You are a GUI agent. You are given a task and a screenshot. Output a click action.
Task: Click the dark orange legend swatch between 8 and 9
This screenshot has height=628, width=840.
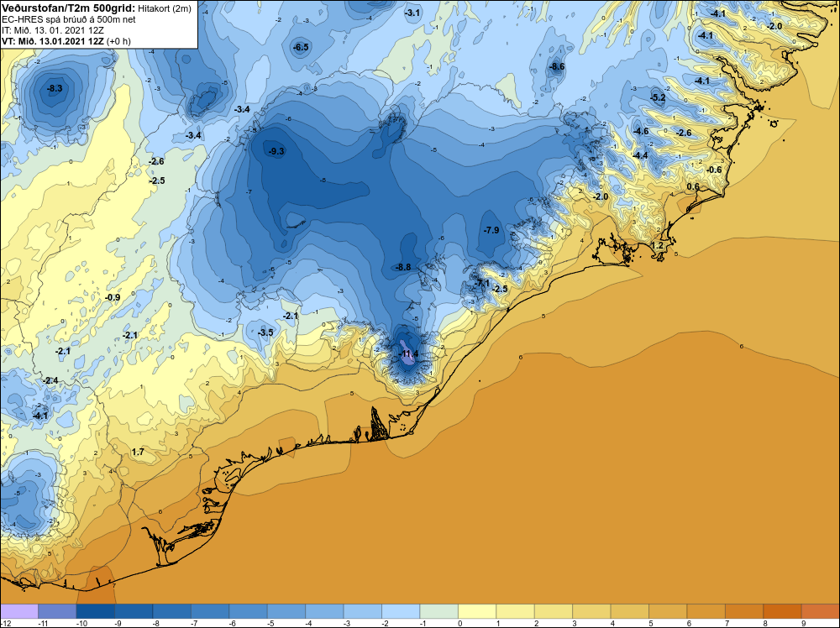pyautogui.click(x=783, y=611)
